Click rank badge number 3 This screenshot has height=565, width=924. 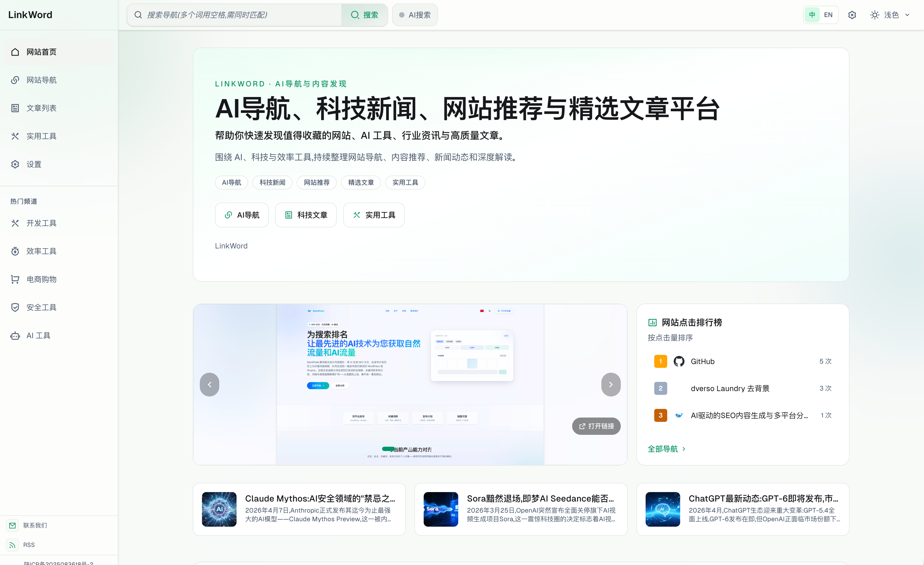[x=660, y=415]
